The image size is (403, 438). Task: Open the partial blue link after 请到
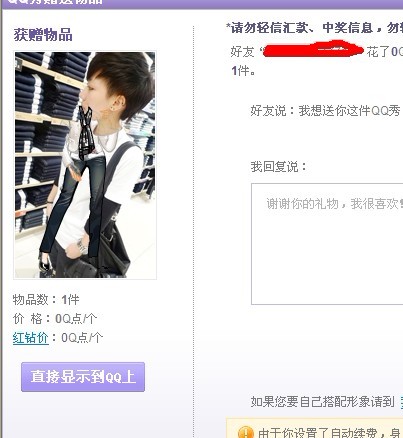coord(401,402)
